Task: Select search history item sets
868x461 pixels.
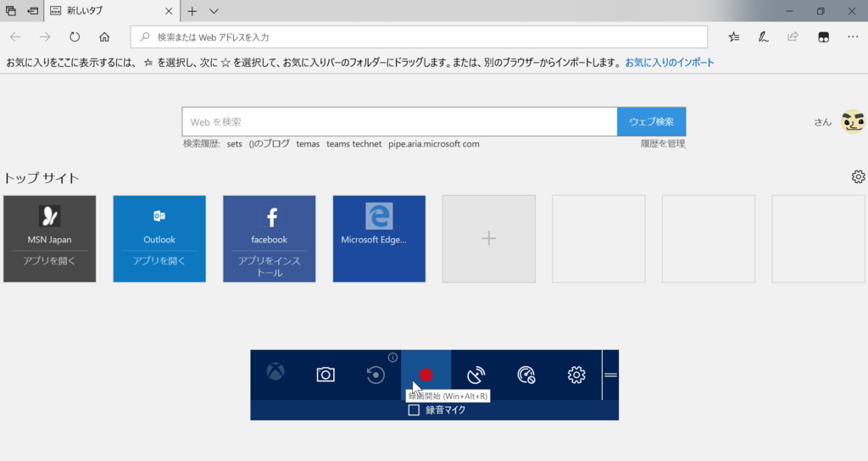Action: (234, 144)
